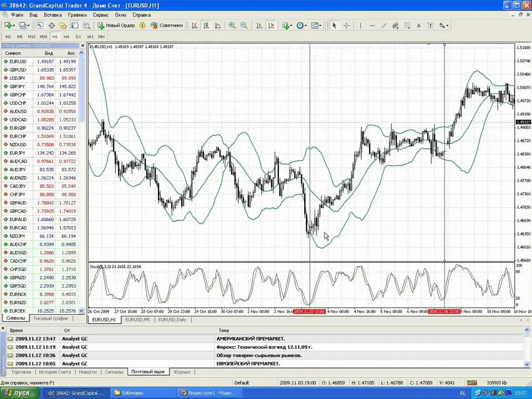Switch to Вэбинары taskbar window
The image size is (532, 399).
click(x=142, y=393)
